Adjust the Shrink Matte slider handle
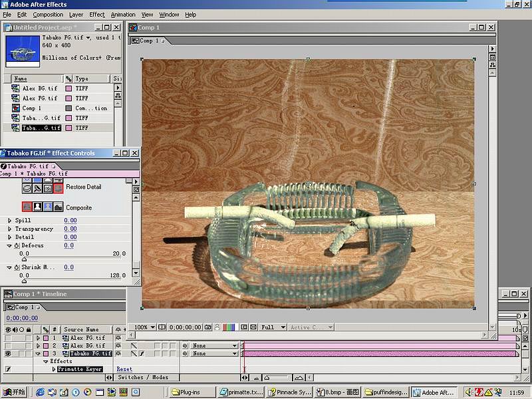The height and width of the screenshot is (399, 532). pyautogui.click(x=24, y=281)
